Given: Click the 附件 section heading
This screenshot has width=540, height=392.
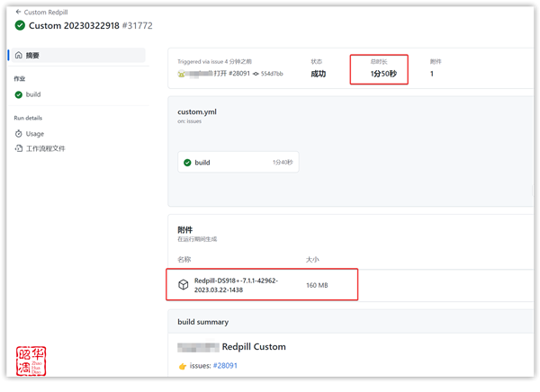Looking at the screenshot, I should tap(184, 229).
